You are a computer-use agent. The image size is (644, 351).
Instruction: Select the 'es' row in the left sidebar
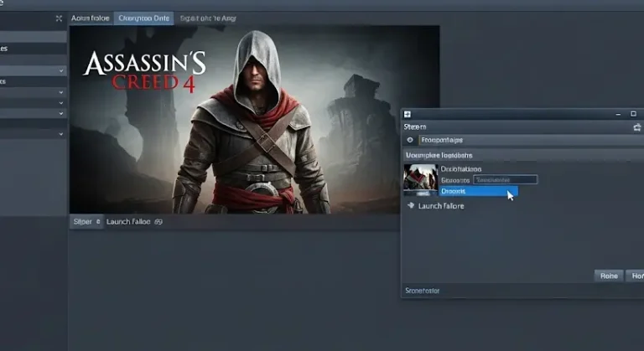(x=33, y=49)
